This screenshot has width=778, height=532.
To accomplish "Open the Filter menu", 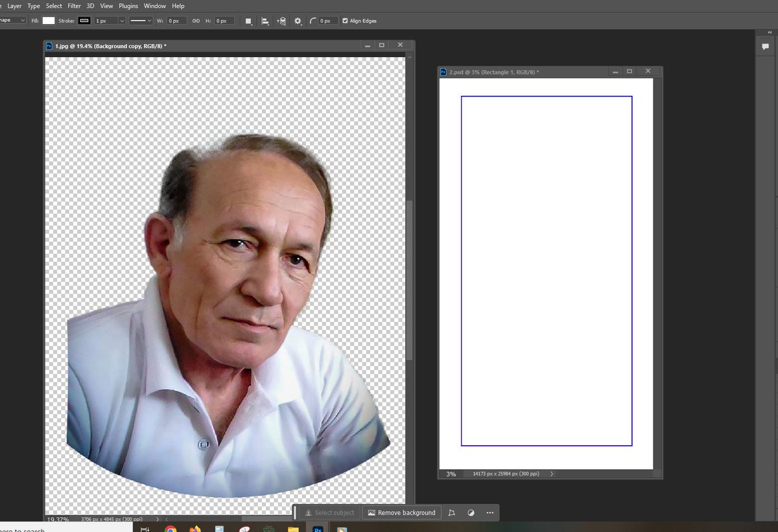I will (75, 6).
